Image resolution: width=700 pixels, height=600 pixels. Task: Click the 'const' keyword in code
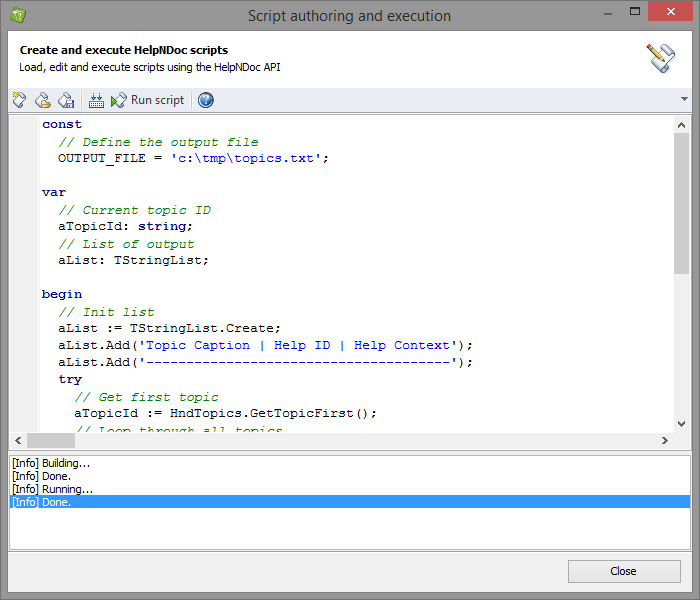pos(62,124)
